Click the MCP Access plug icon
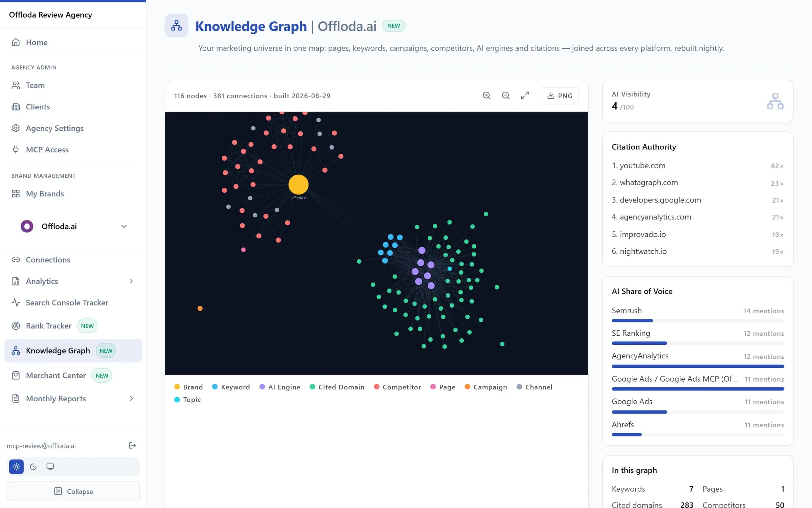The height and width of the screenshot is (508, 812). (x=16, y=149)
